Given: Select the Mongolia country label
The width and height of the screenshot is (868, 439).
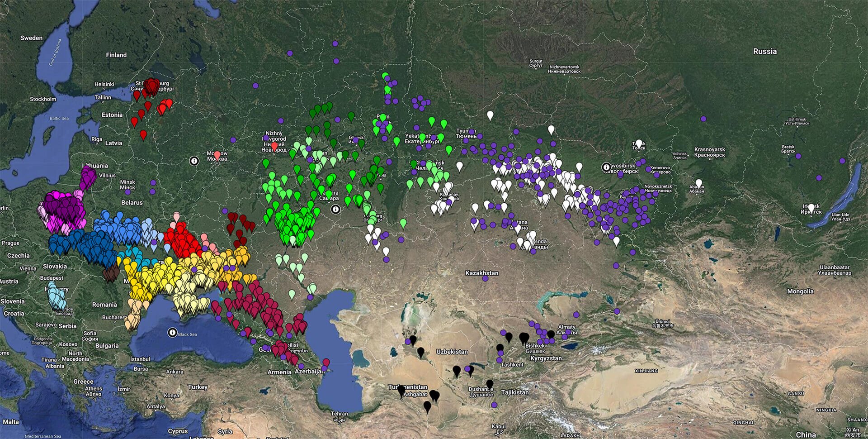Looking at the screenshot, I should (800, 291).
